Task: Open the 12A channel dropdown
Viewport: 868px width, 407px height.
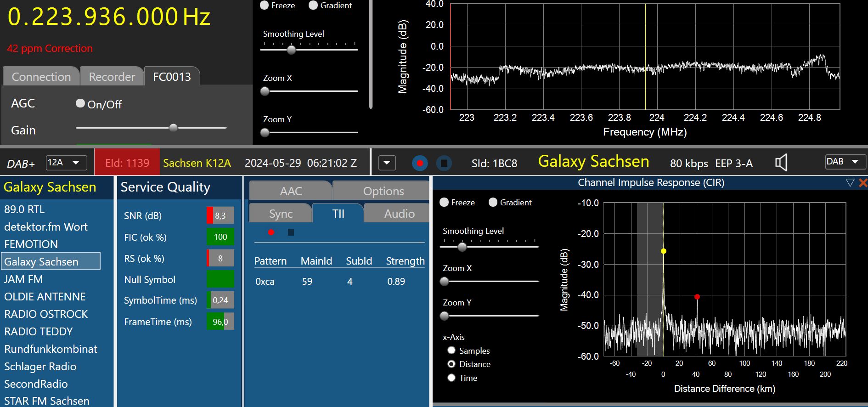Action: tap(67, 163)
